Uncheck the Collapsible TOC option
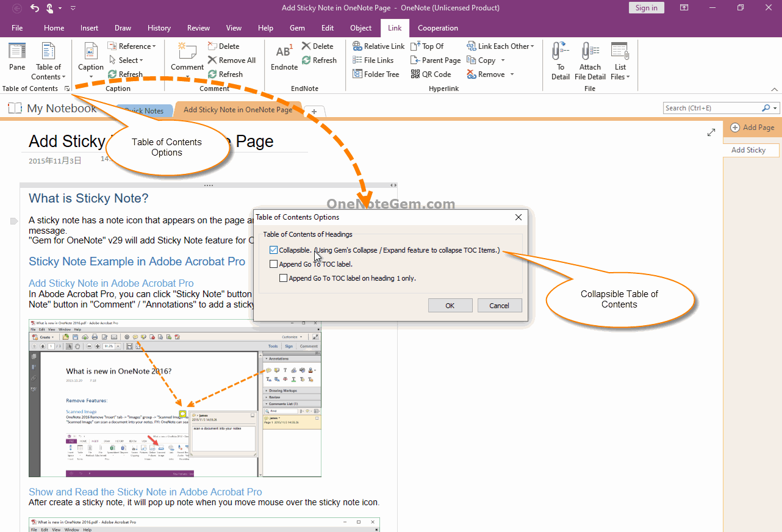Viewport: 782px width, 532px height. pyautogui.click(x=273, y=250)
